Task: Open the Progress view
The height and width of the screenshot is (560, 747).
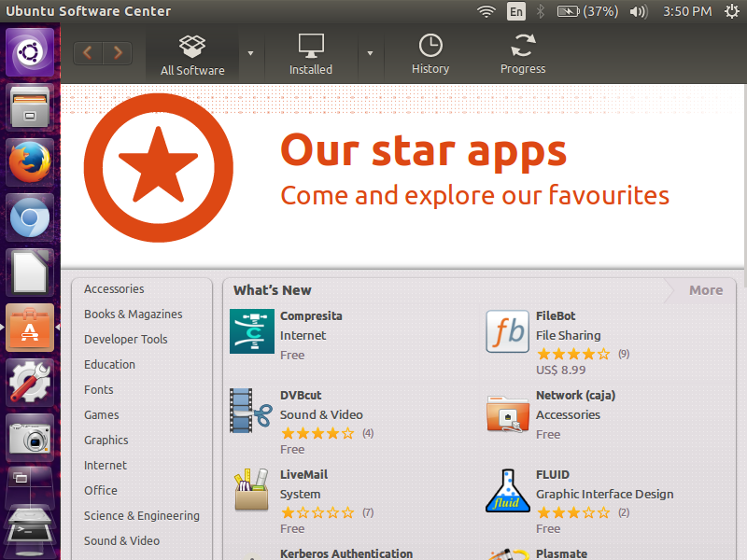Action: coord(523,54)
